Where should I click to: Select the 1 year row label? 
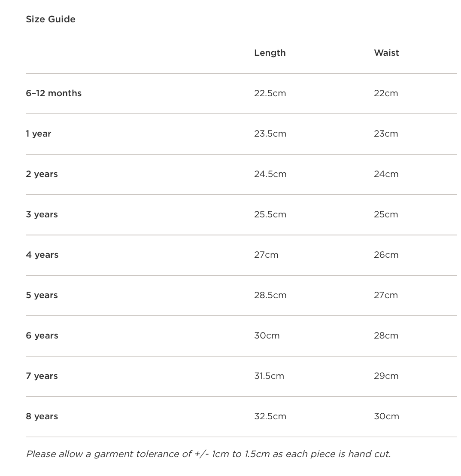(39, 134)
